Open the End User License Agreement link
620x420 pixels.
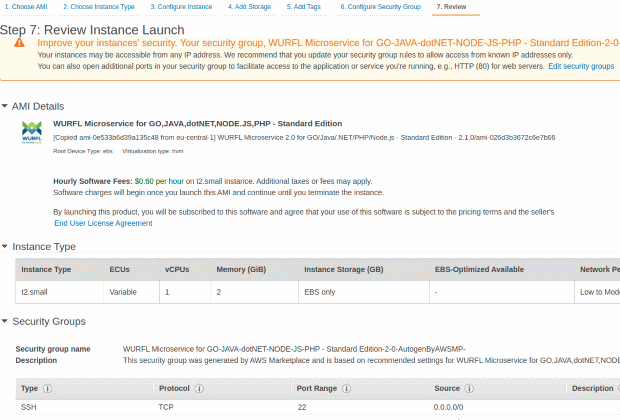click(103, 223)
